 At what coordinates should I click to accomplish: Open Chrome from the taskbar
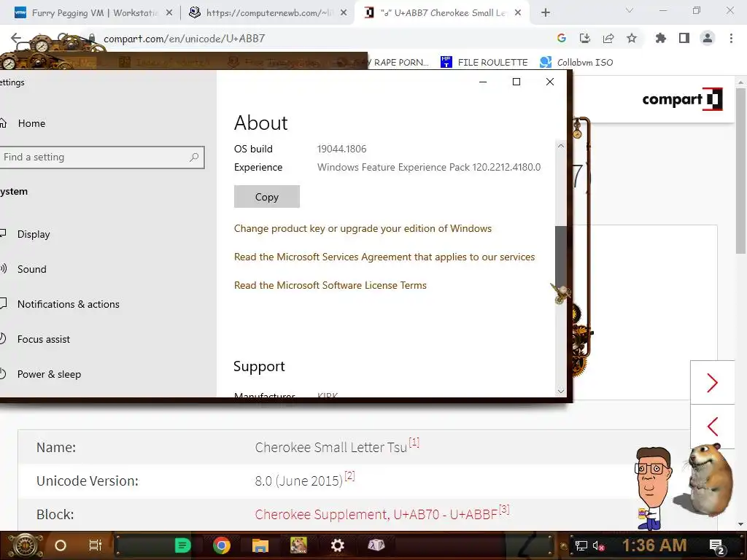222,545
